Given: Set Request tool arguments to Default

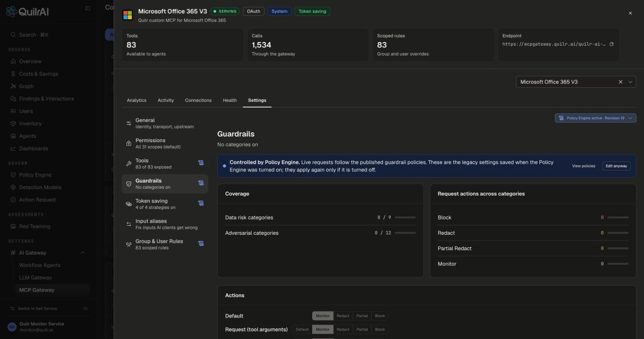Looking at the screenshot, I should click(x=302, y=330).
